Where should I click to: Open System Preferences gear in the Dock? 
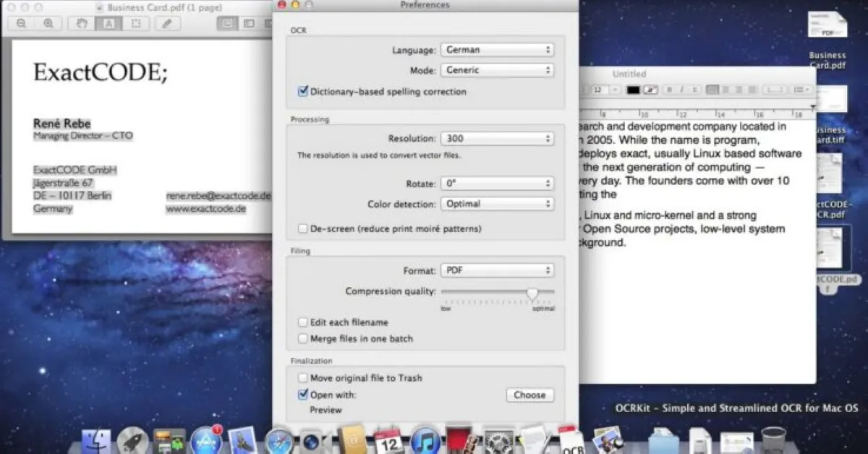pos(498,441)
